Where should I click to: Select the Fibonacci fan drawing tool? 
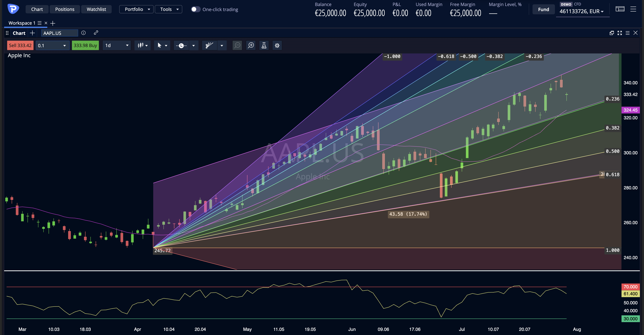pyautogui.click(x=209, y=46)
